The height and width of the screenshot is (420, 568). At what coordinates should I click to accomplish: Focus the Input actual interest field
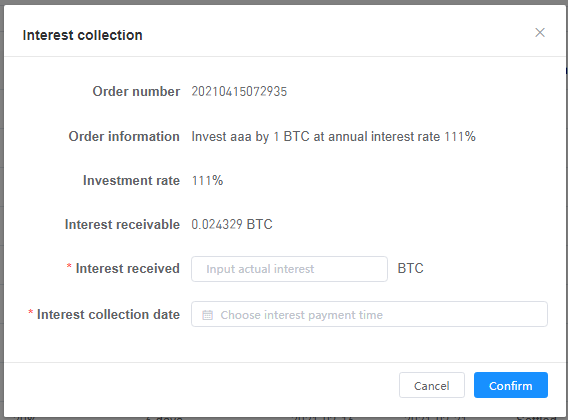289,269
